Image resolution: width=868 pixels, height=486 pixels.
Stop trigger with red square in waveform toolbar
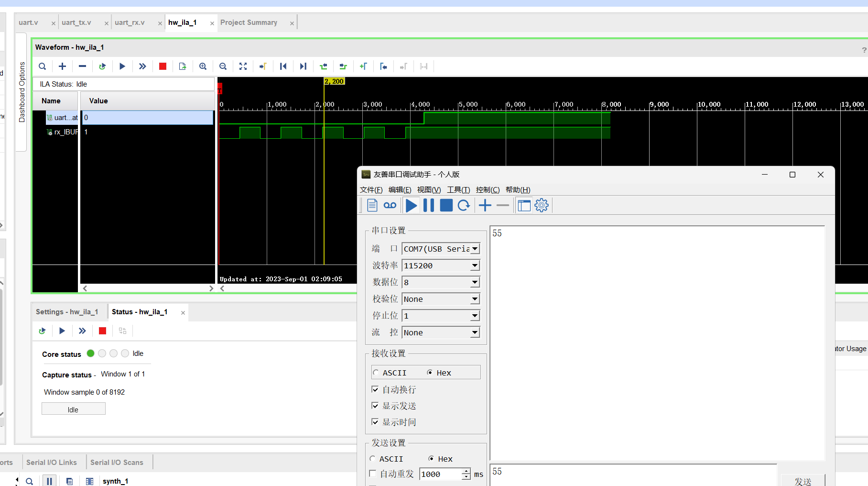[x=163, y=66]
